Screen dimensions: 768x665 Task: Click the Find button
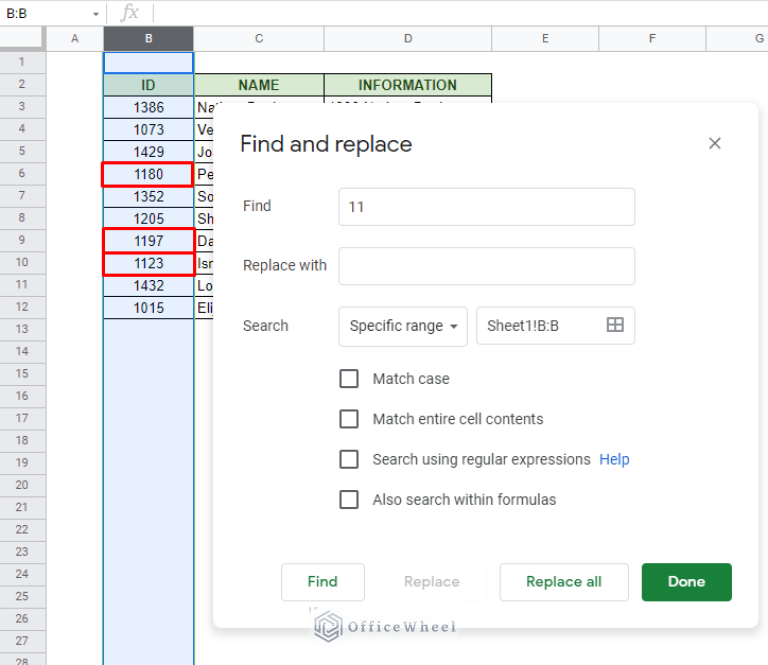point(322,582)
